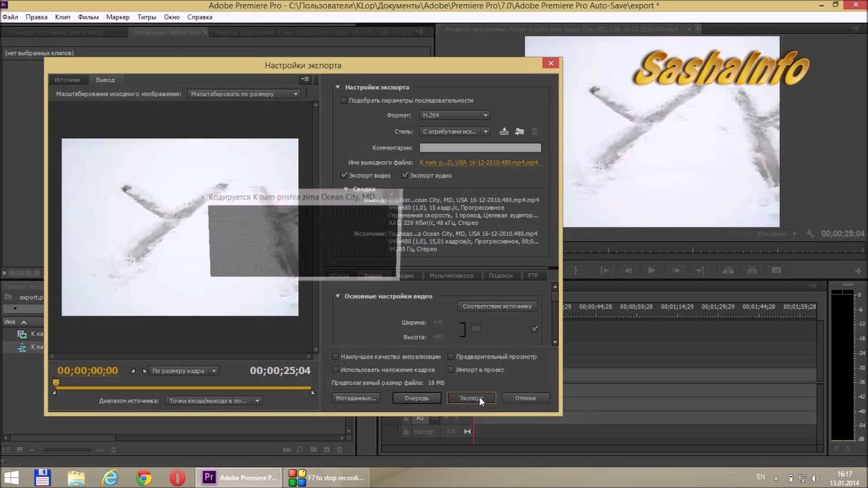Open the По размеру кадра zoom dropdown
This screenshot has width=868, height=488.
tap(183, 371)
